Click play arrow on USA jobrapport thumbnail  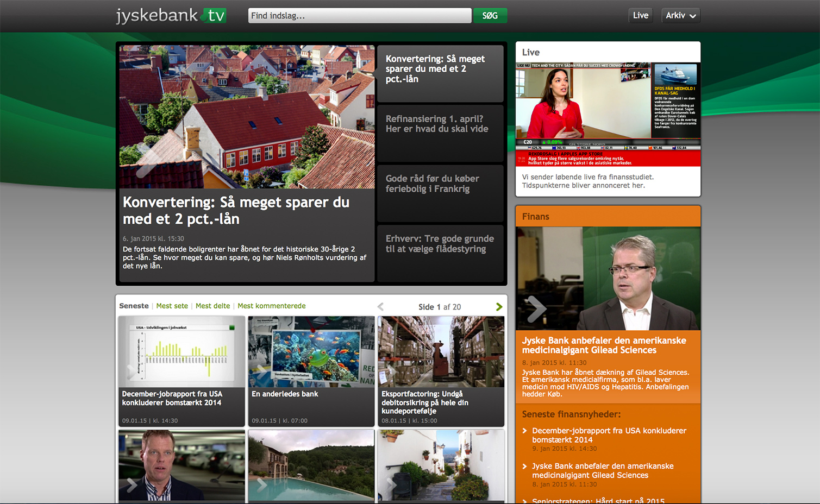pos(132,371)
